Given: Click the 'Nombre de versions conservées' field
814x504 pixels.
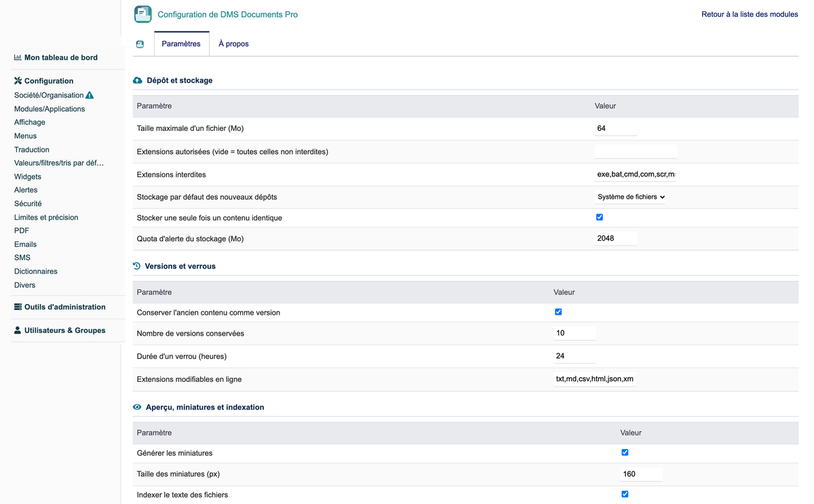Looking at the screenshot, I should tap(575, 333).
